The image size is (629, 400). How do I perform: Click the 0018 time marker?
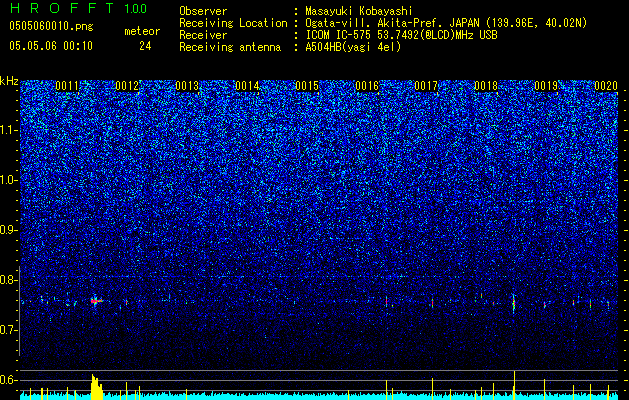click(486, 86)
